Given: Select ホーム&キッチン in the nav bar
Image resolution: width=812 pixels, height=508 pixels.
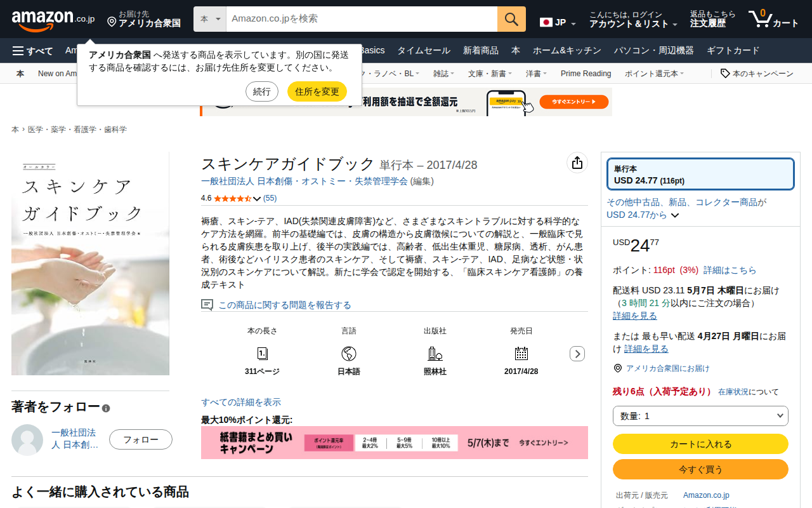Looking at the screenshot, I should click(x=567, y=51).
